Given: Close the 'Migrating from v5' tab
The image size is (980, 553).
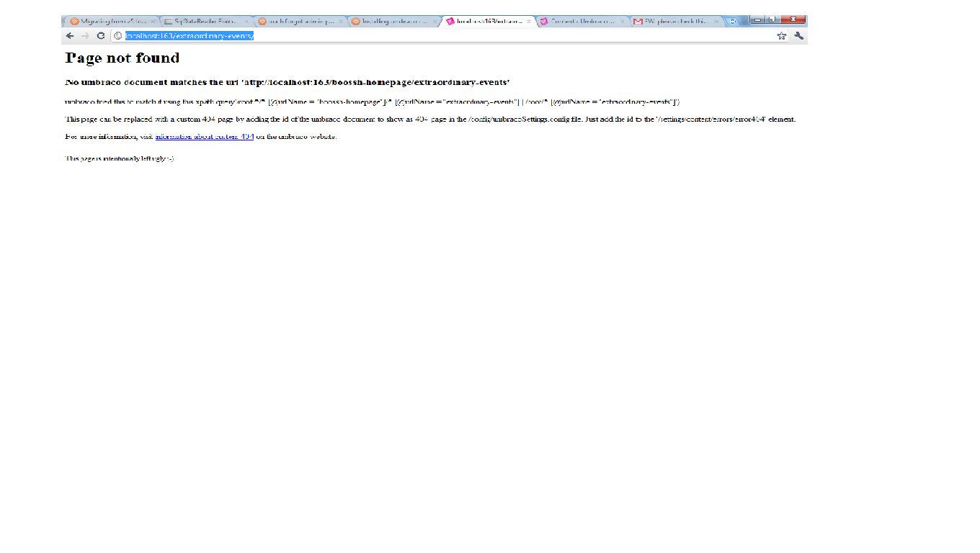Looking at the screenshot, I should click(153, 22).
